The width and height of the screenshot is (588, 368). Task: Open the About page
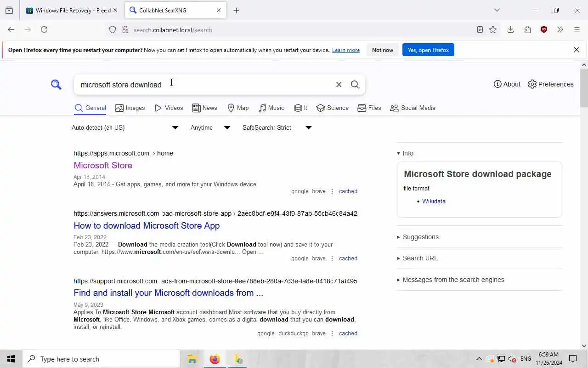tap(507, 84)
